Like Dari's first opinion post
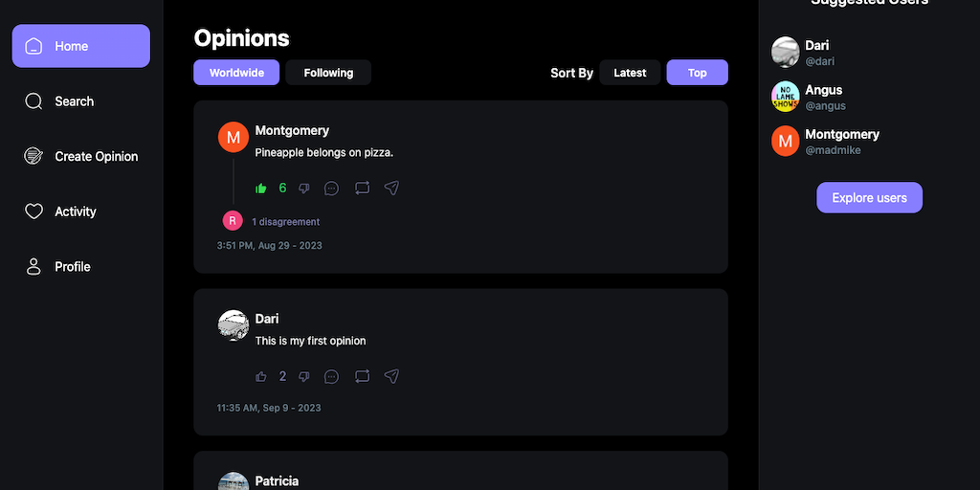 coord(261,377)
